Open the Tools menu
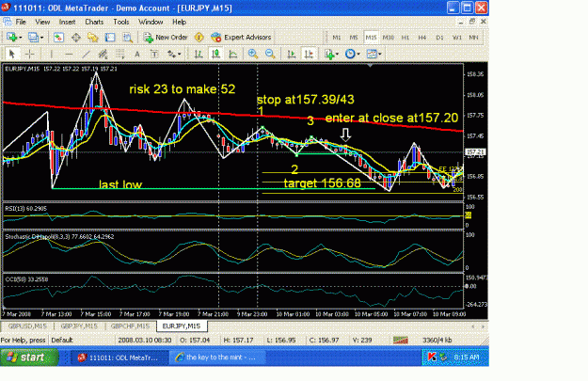 point(121,22)
